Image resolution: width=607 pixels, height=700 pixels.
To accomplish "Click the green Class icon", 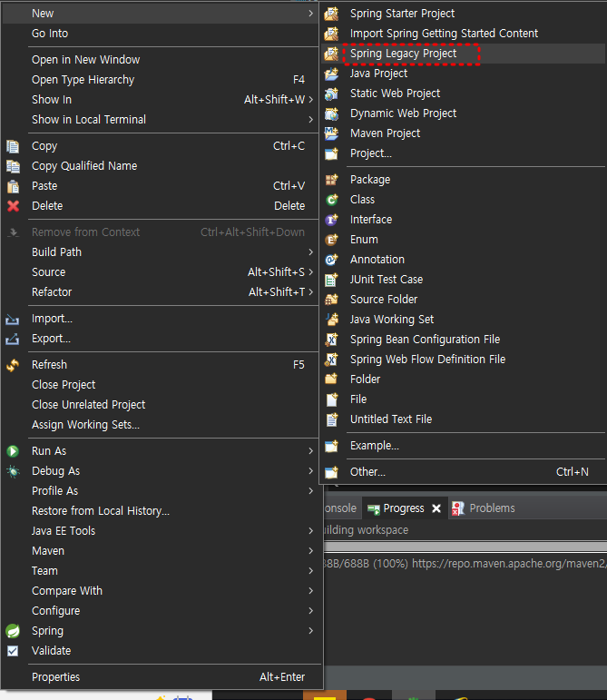I will point(331,200).
